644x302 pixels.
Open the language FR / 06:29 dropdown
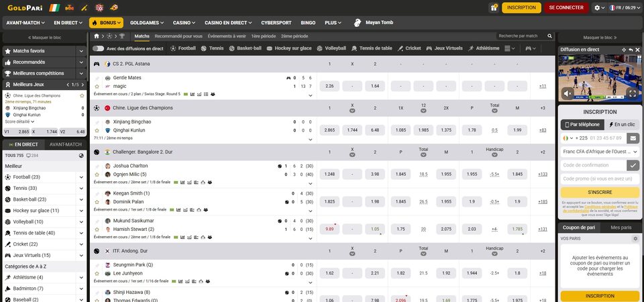pyautogui.click(x=625, y=7)
